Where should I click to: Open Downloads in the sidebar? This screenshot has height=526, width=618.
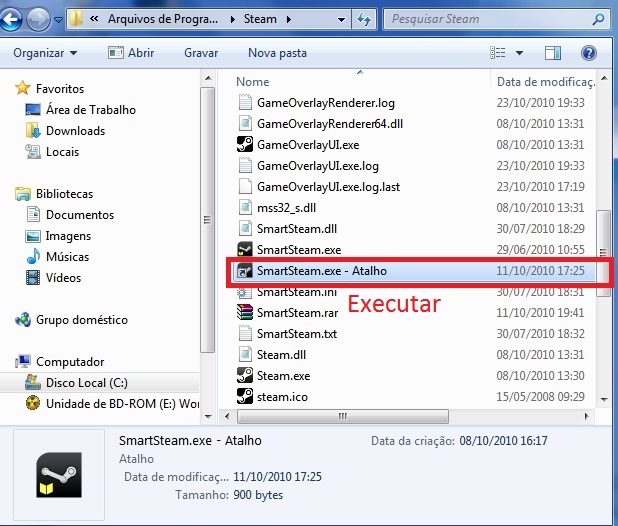(65, 130)
